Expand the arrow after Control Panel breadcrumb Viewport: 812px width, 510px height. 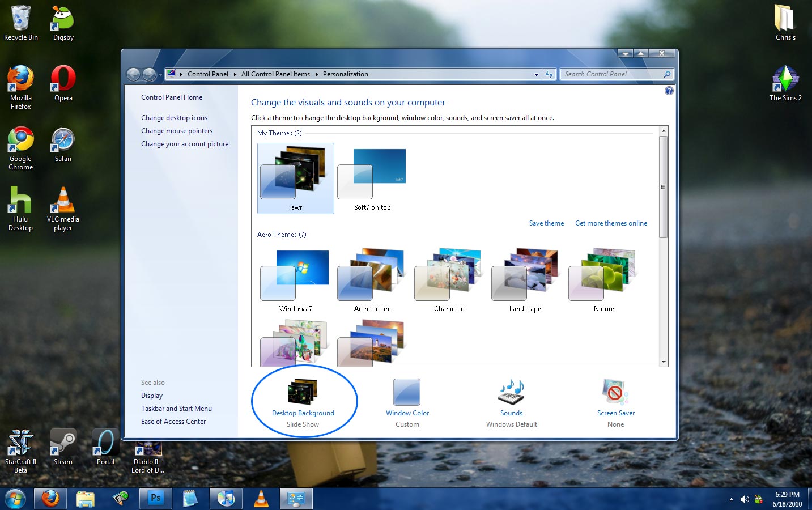click(235, 74)
